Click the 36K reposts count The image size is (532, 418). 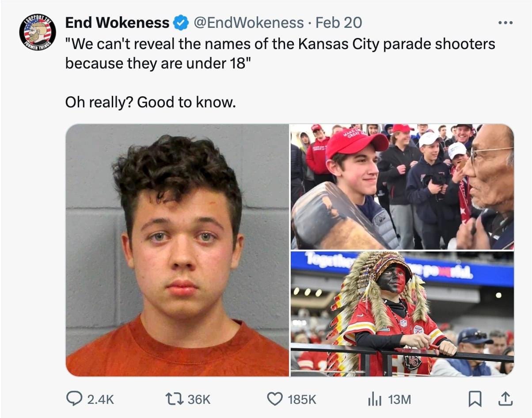click(199, 400)
